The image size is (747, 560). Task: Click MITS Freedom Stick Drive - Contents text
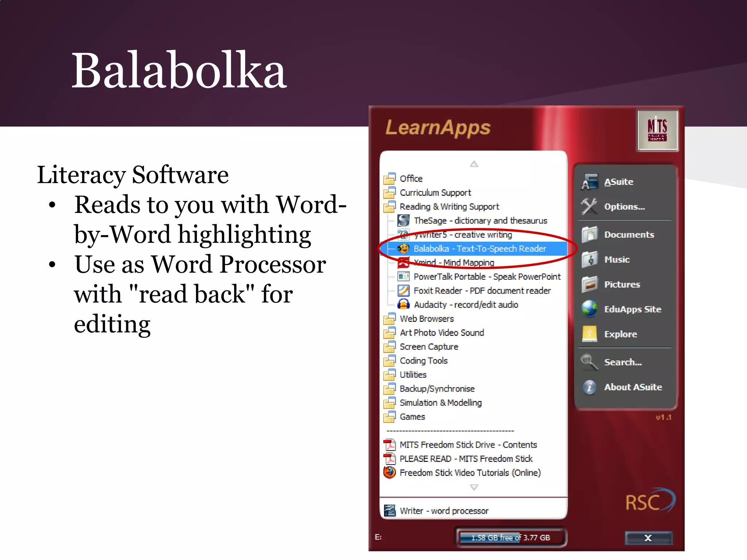(x=468, y=445)
